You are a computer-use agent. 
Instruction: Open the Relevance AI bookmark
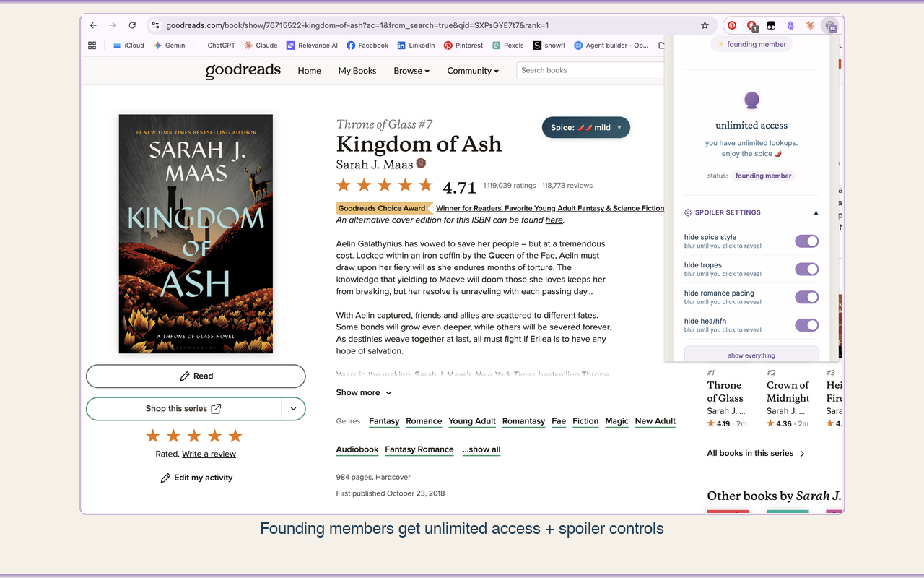[x=312, y=45]
